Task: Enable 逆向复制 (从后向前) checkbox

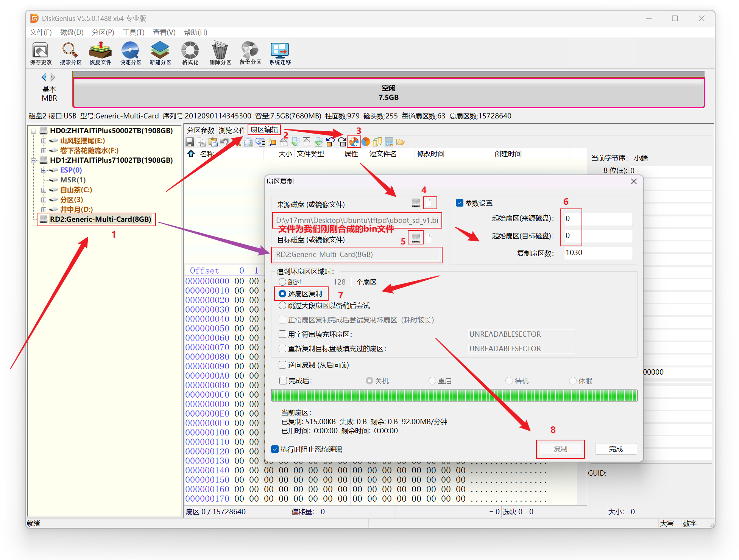Action: [x=282, y=365]
